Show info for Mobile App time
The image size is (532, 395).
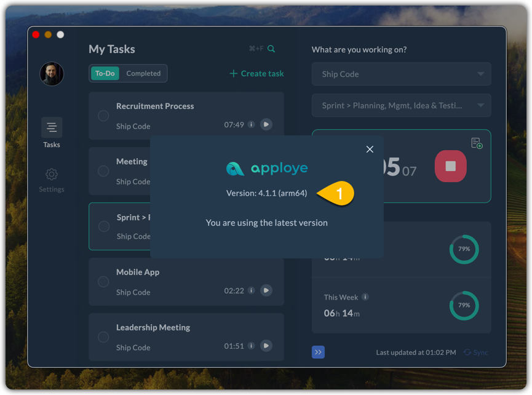pos(251,290)
